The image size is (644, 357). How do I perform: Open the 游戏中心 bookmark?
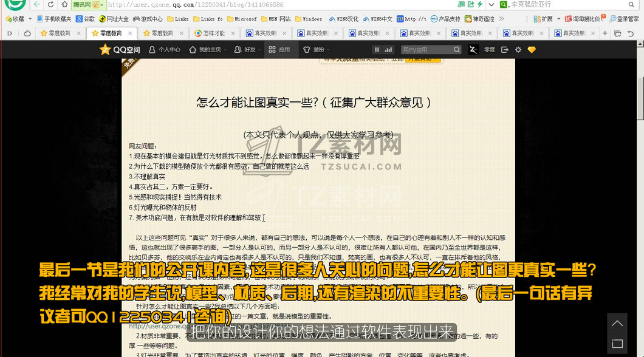(x=148, y=19)
